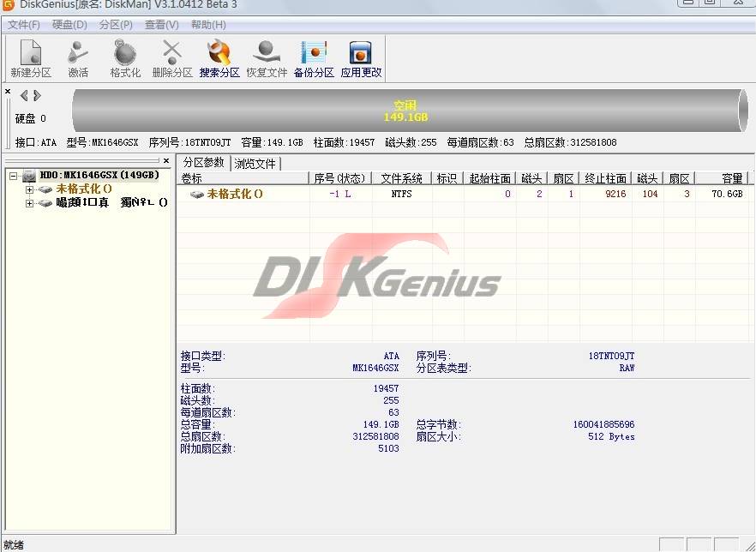
Task: Collapse the HD0:MK1646GSX disk node
Action: 14,176
